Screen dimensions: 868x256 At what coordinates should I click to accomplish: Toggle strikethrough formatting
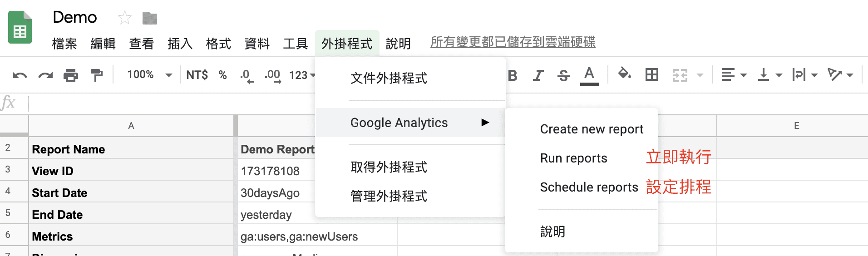point(564,75)
